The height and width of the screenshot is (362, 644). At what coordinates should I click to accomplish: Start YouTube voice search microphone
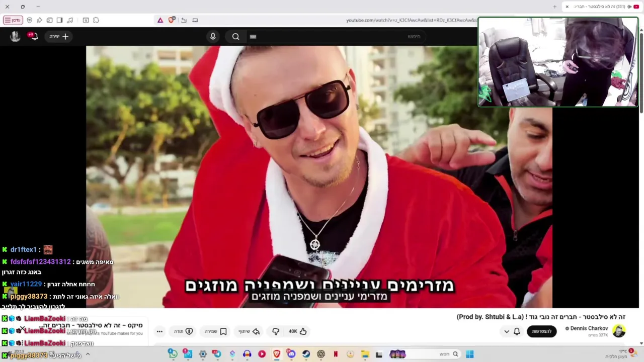coord(213,36)
